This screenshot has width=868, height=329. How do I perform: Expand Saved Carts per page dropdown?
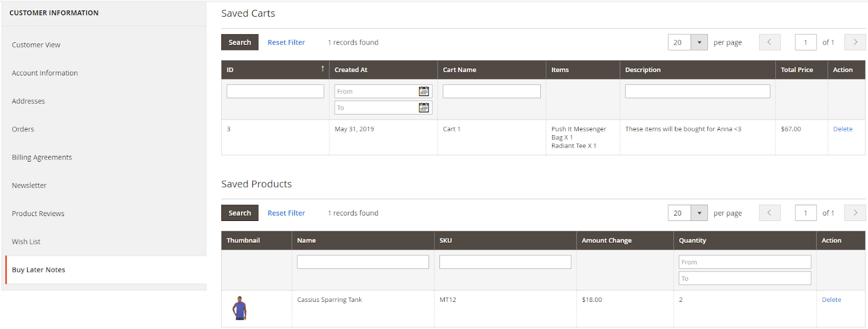pos(699,42)
